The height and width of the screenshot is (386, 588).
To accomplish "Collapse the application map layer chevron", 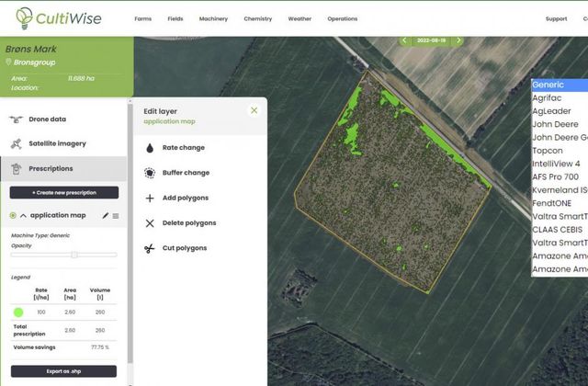I will [x=23, y=215].
